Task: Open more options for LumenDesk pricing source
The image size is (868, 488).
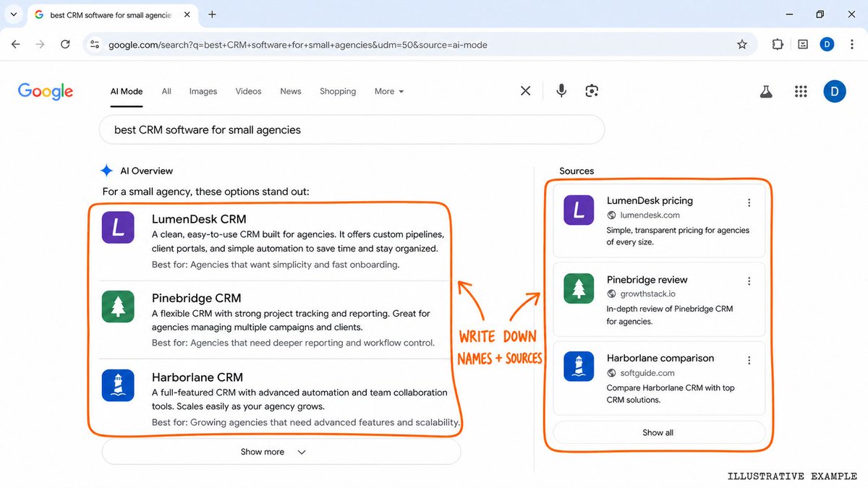Action: 749,202
